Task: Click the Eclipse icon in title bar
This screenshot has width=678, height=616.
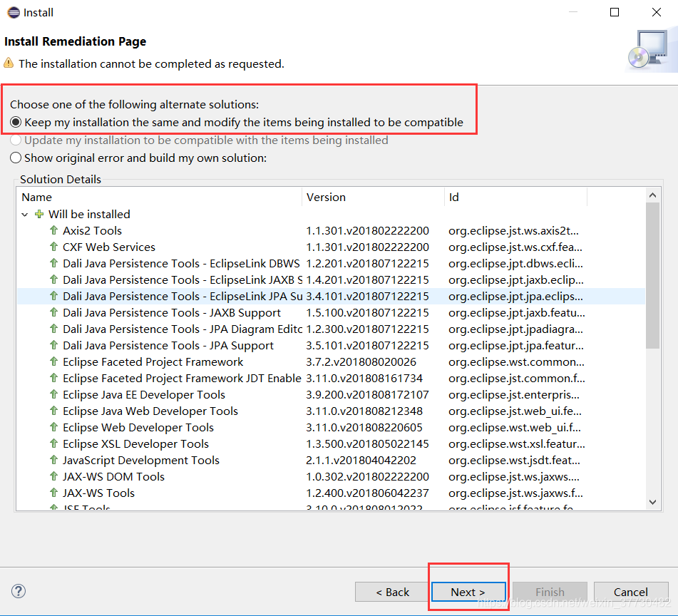Action: 14,13
